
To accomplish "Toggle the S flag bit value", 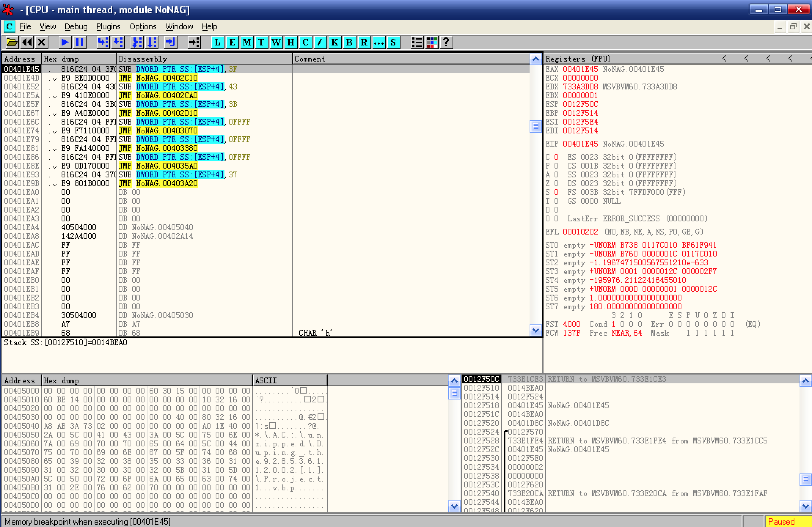I will point(556,192).
